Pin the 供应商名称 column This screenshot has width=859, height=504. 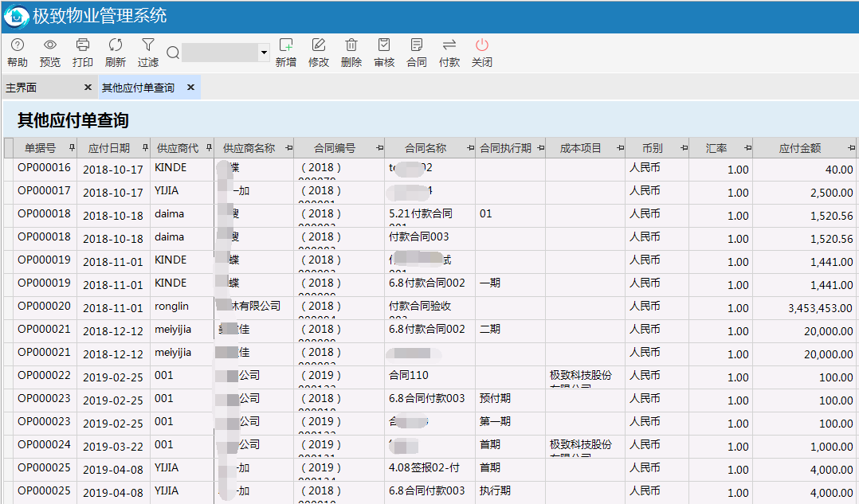pos(288,148)
